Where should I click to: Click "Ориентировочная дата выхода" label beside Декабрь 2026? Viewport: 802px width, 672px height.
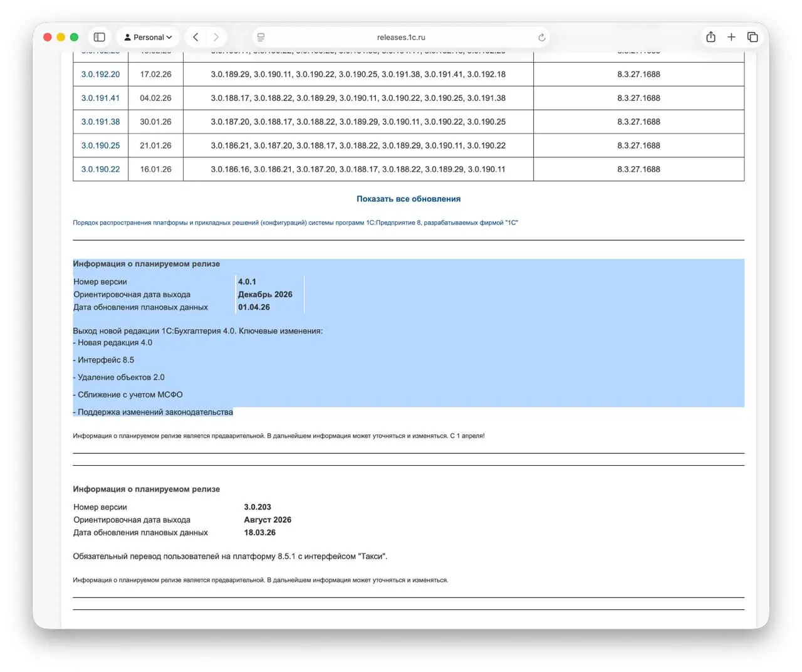[132, 295]
